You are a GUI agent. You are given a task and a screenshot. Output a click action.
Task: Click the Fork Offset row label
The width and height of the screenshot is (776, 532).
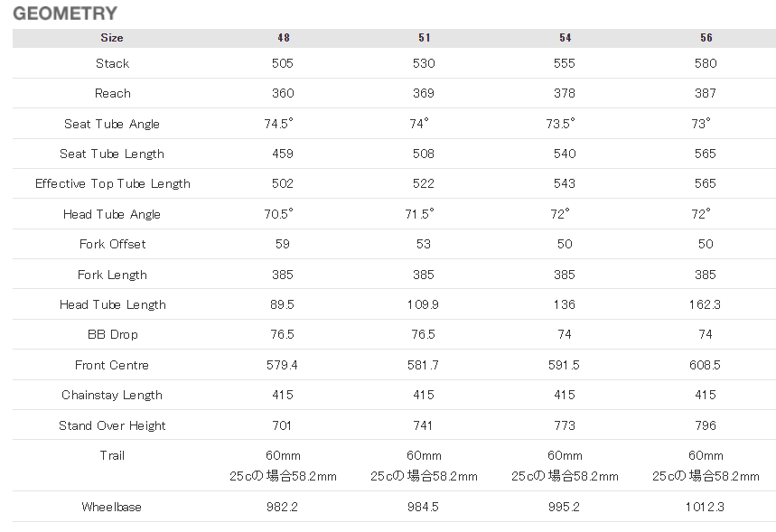[112, 244]
